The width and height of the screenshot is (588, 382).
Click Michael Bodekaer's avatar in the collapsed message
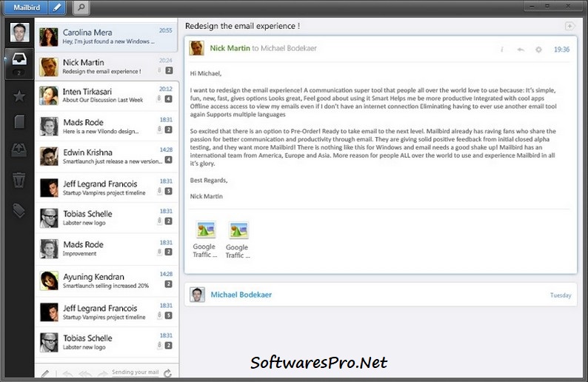[x=197, y=295]
